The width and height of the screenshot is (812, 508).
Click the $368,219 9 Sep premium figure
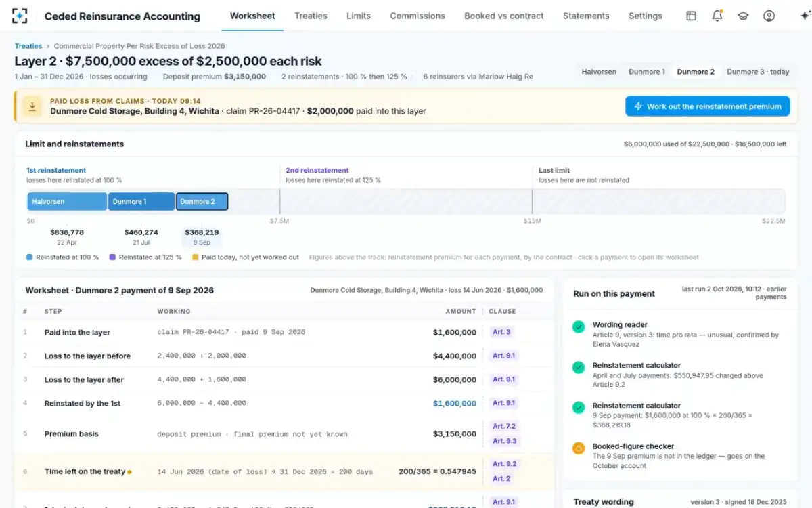(202, 236)
